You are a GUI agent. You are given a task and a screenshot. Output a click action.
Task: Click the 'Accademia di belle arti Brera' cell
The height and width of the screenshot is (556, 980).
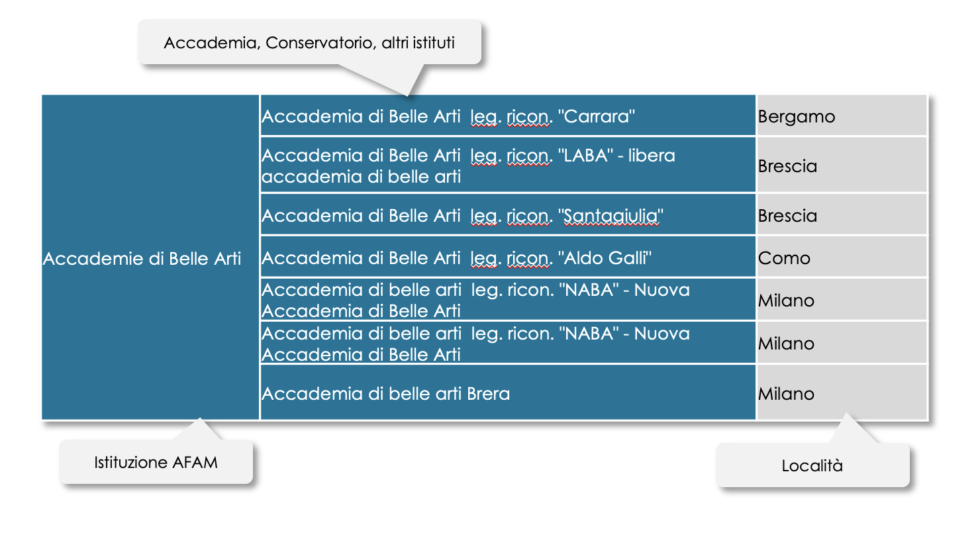pyautogui.click(x=508, y=393)
